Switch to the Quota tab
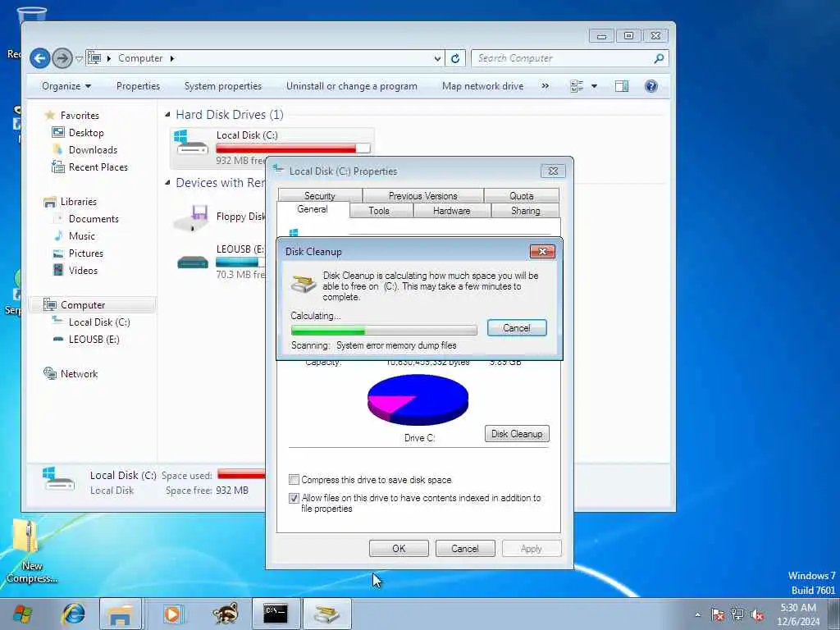This screenshot has height=630, width=840. coord(521,195)
